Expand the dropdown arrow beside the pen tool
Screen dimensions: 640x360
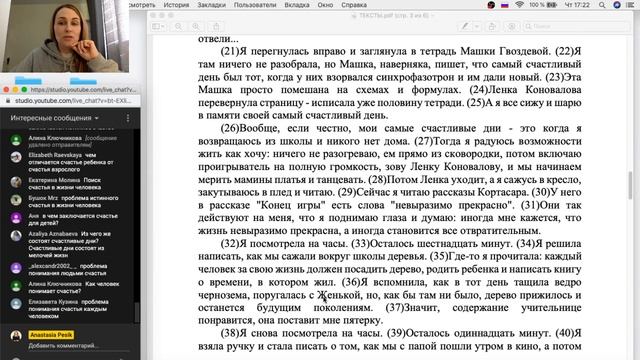(x=477, y=27)
